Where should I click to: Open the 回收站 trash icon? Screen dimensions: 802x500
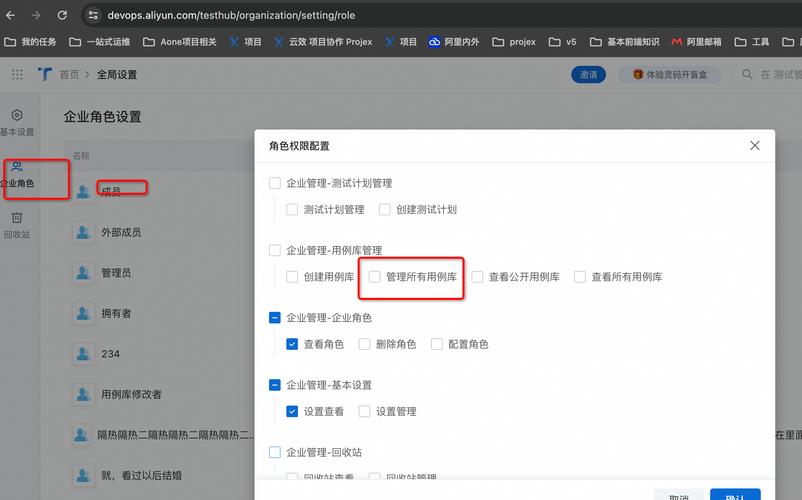tap(17, 218)
